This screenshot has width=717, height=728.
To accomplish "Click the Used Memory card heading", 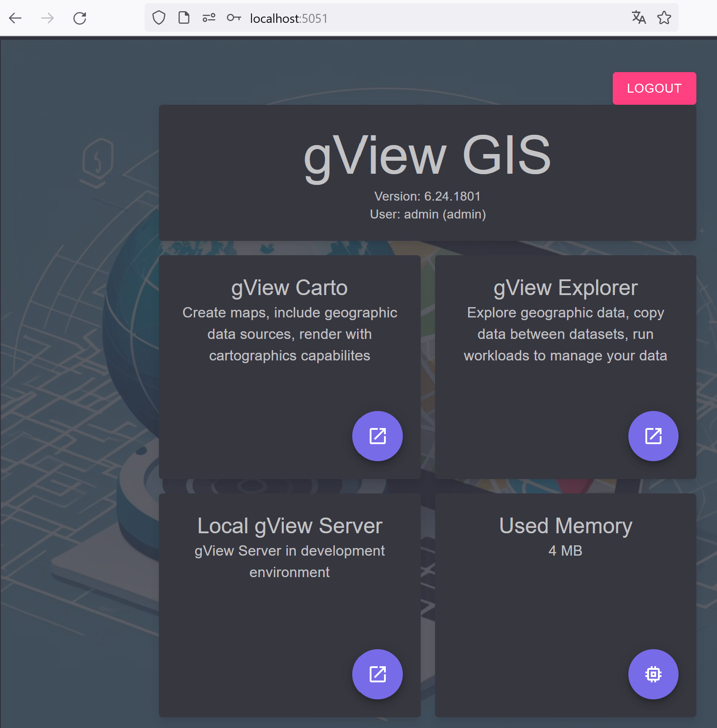I will coord(565,526).
